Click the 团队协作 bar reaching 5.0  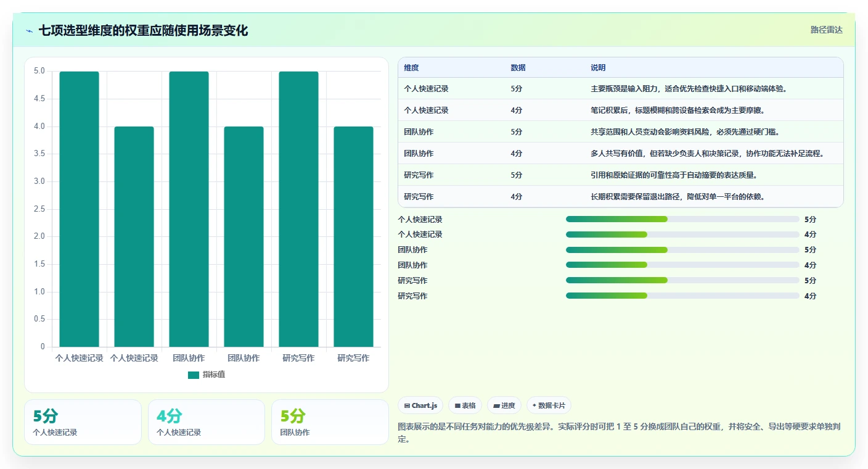pos(189,209)
